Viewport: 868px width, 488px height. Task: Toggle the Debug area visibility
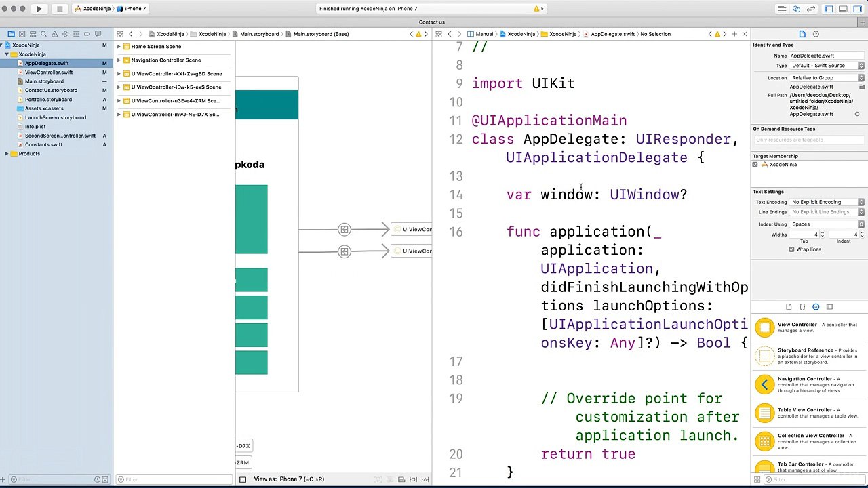coord(843,9)
